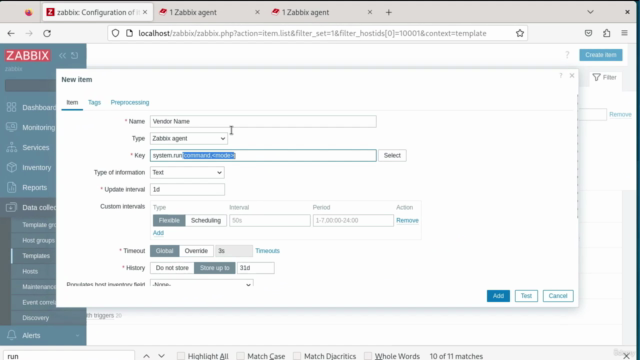Click the browser forward arrow
This screenshot has width=640, height=360.
click(x=29, y=33)
